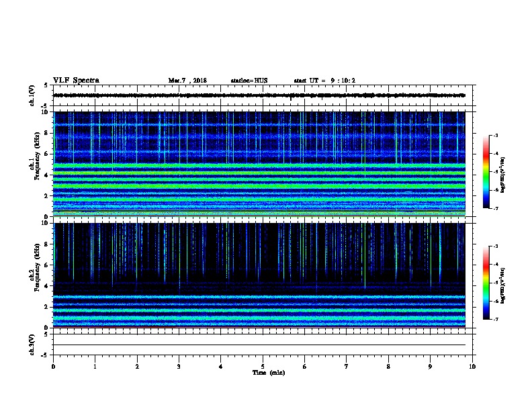Viewport: 532px width, 411px height.
Task: Click the "-3" label on ch.2 colorbar
Action: 495,246
